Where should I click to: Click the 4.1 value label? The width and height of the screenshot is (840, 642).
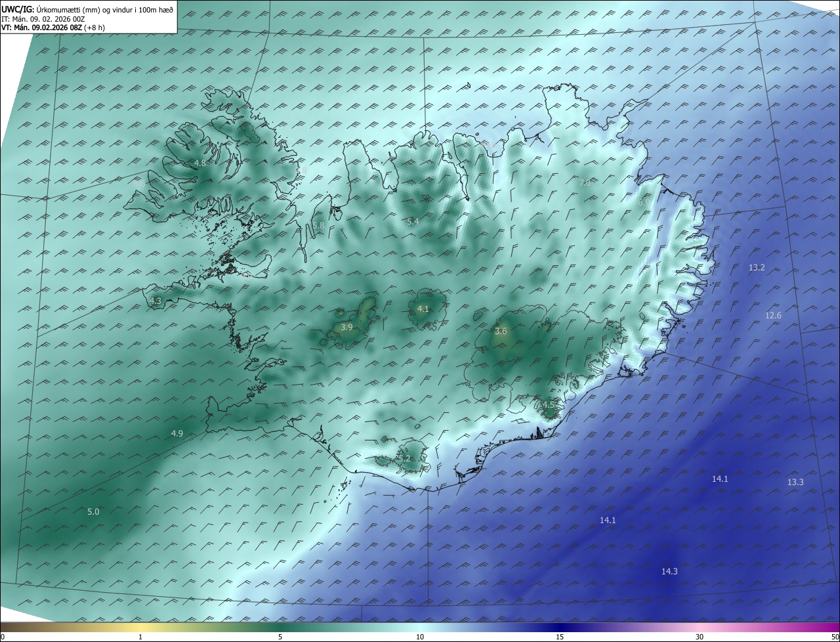pos(423,309)
